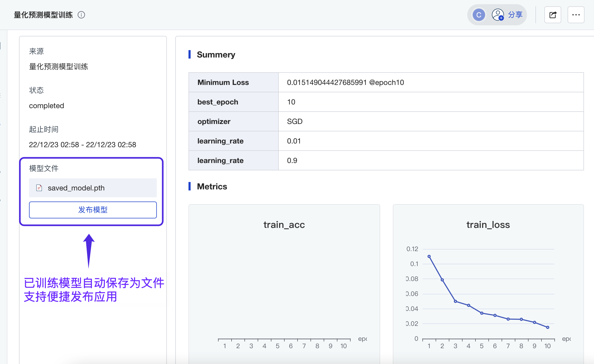This screenshot has width=594, height=364.
Task: Click the Minimum Loss row header
Action: click(234, 82)
